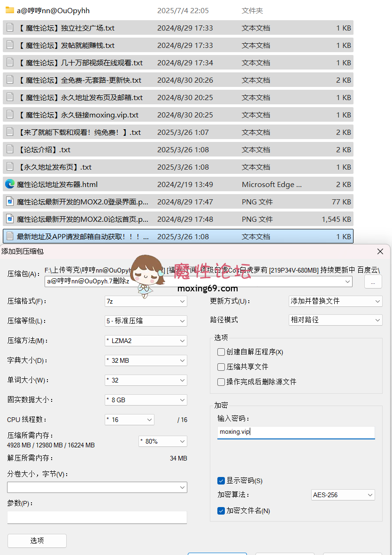Click the PNG icon of MOX2.0论坛首页 image
This screenshot has width=392, height=555.
tap(10, 219)
